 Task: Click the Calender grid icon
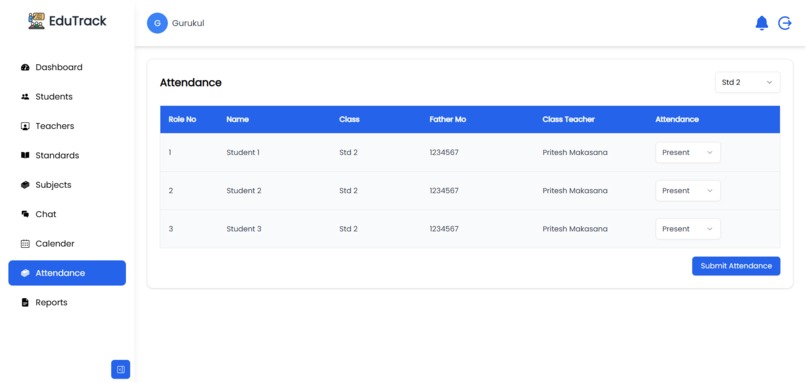pyautogui.click(x=25, y=244)
